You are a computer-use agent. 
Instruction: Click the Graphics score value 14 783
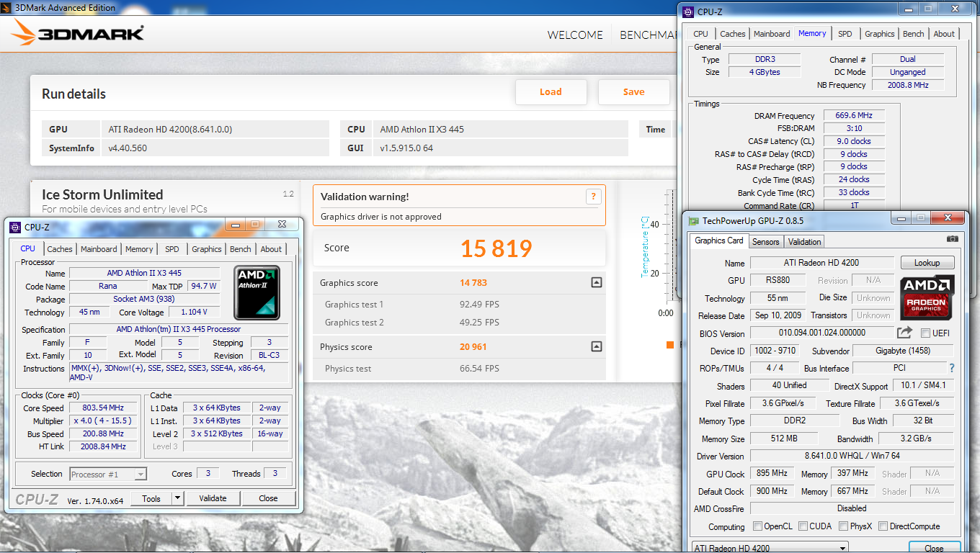pos(473,283)
